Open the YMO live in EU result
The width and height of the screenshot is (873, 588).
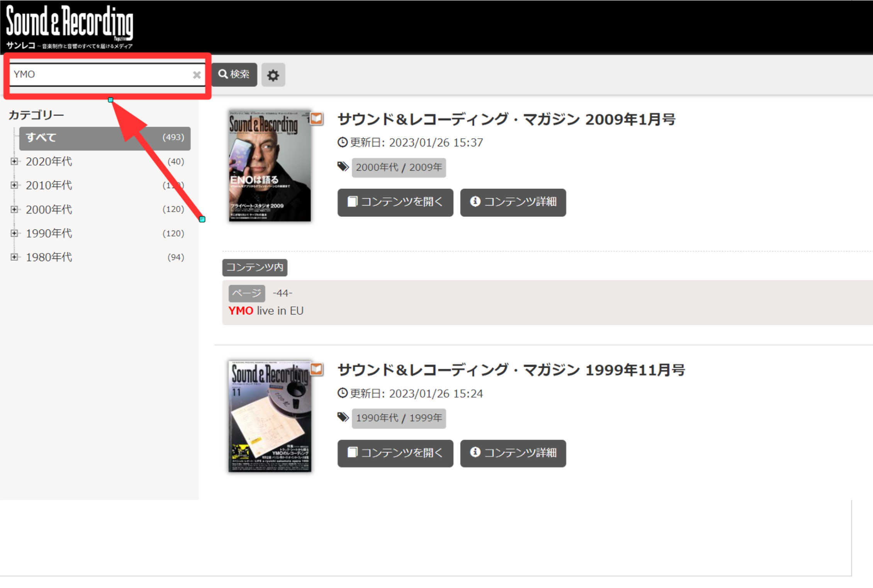[266, 311]
